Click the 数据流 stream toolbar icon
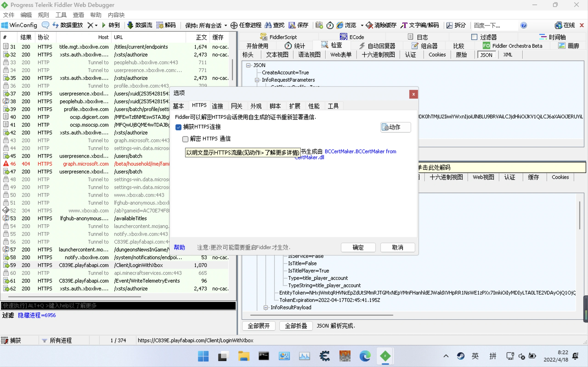This screenshot has height=367, width=588. 140,25
